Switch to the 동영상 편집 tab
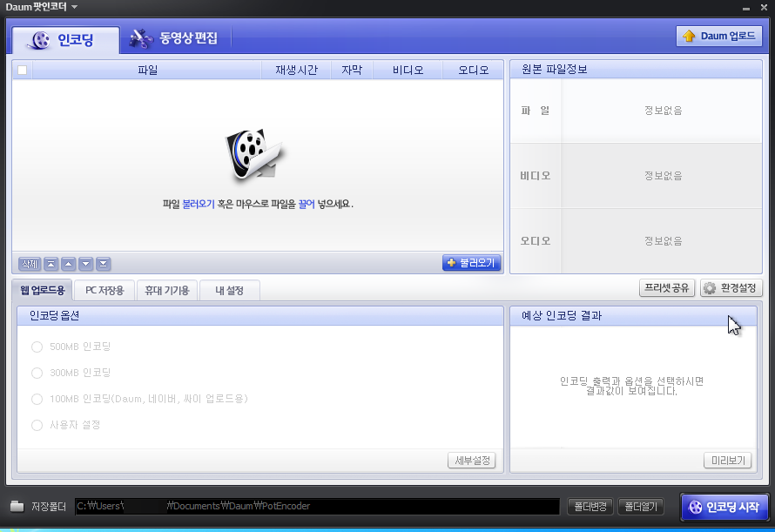The height and width of the screenshot is (532, 775). pyautogui.click(x=174, y=38)
